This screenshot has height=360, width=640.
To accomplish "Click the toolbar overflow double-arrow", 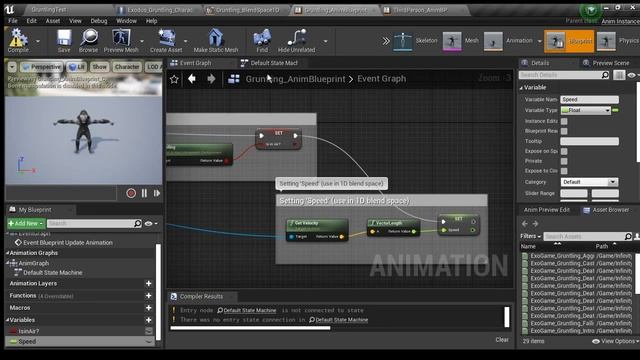I will coord(386,41).
